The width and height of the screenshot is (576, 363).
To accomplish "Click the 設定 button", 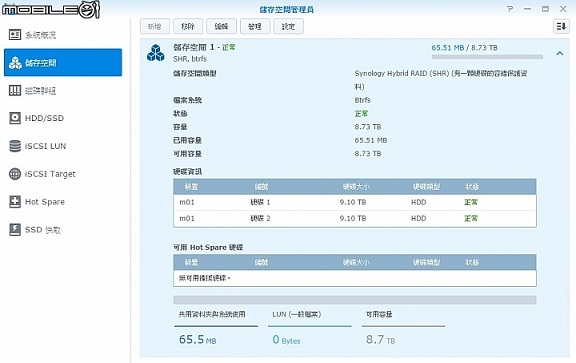I will click(288, 26).
